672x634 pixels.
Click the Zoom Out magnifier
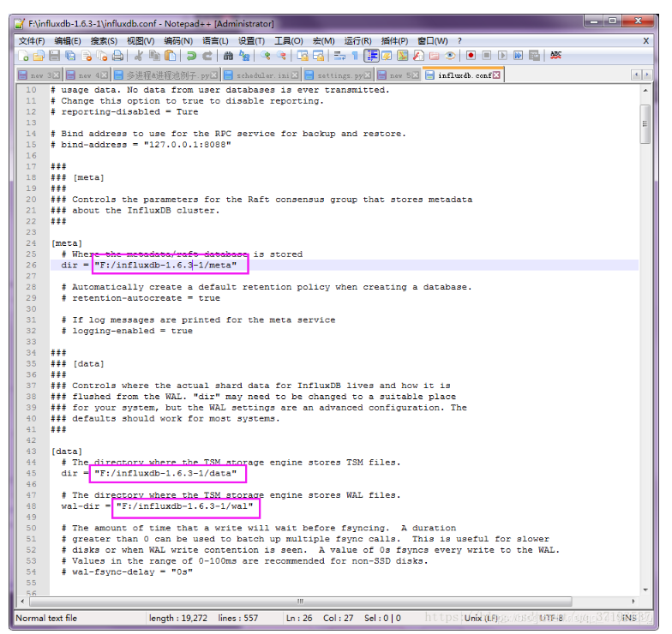[x=281, y=56]
